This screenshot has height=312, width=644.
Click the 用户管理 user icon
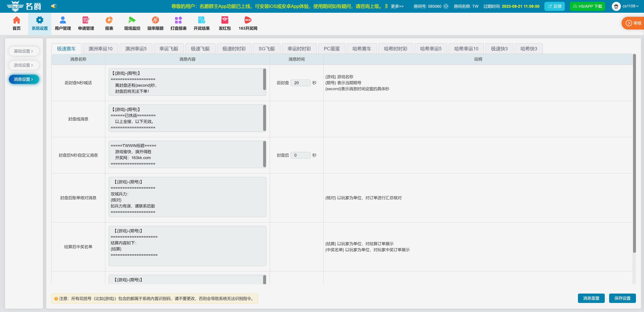[x=63, y=20]
